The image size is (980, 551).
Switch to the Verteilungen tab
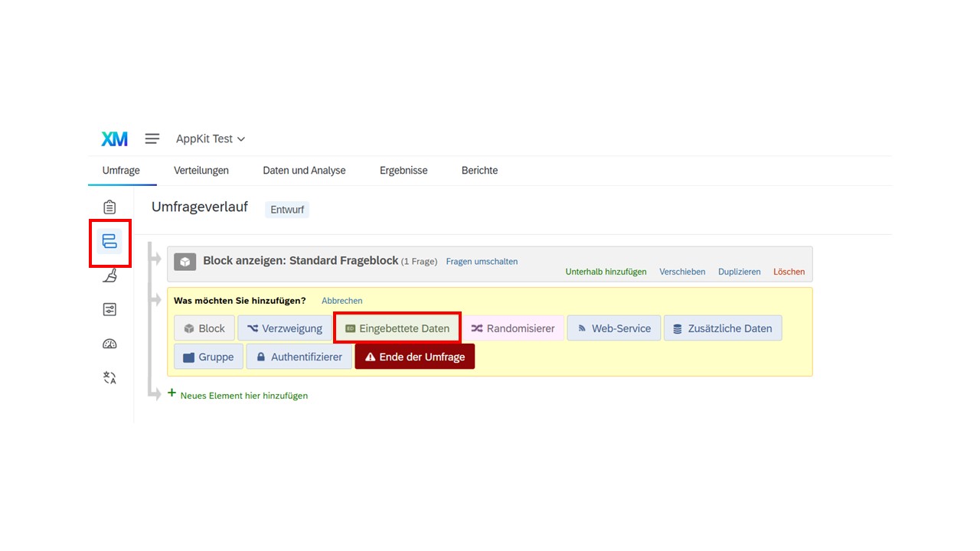(x=201, y=170)
